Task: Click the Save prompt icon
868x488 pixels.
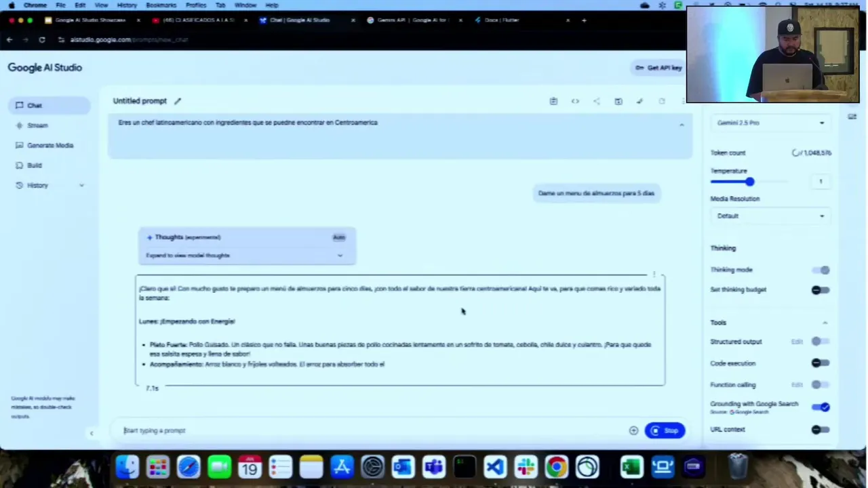Action: click(618, 101)
